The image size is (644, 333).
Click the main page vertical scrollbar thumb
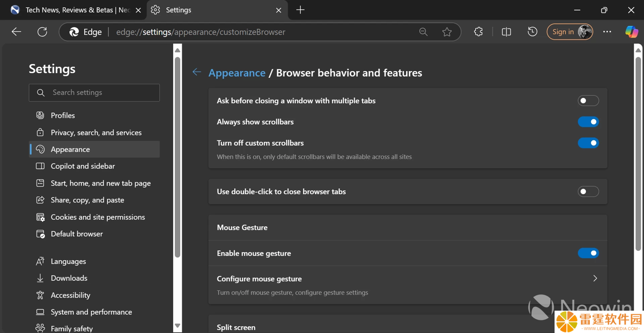(638, 154)
